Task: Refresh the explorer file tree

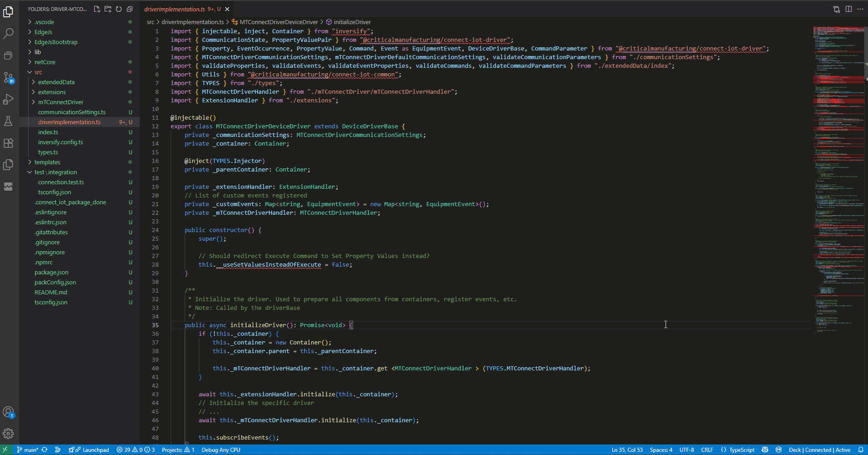Action: [x=119, y=9]
